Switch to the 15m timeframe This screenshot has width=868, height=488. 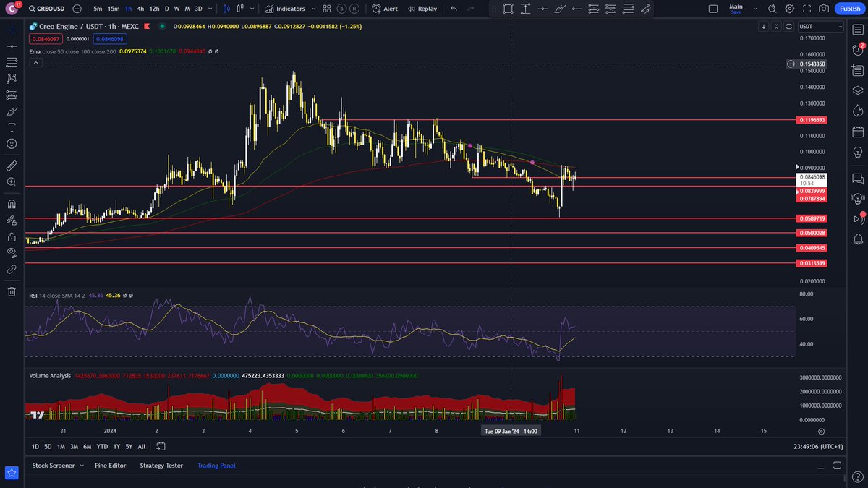114,9
